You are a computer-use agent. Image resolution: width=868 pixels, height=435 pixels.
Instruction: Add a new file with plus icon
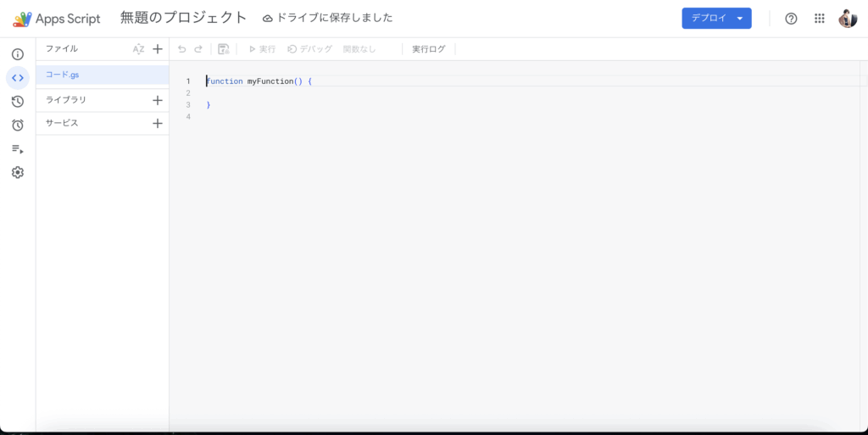pyautogui.click(x=158, y=49)
